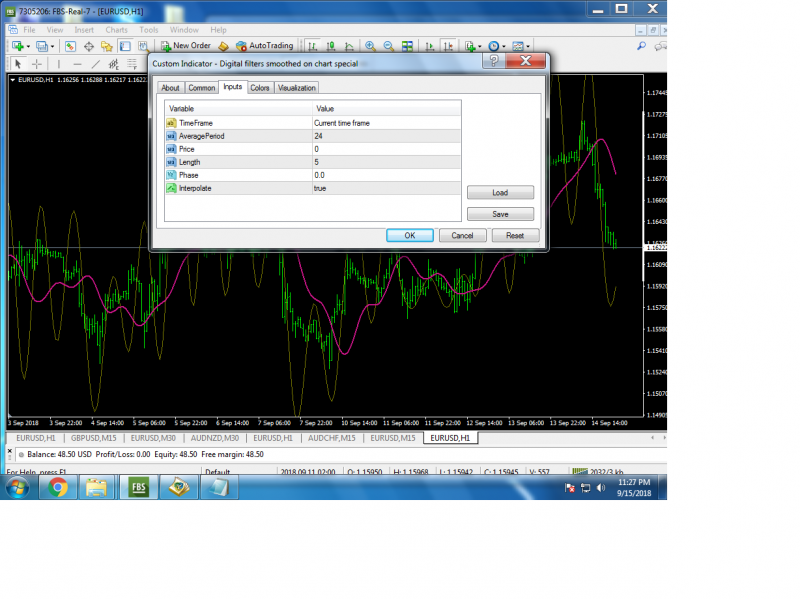This screenshot has height=599, width=800.
Task: Click the Zoom In magnifier icon
Action: (370, 46)
